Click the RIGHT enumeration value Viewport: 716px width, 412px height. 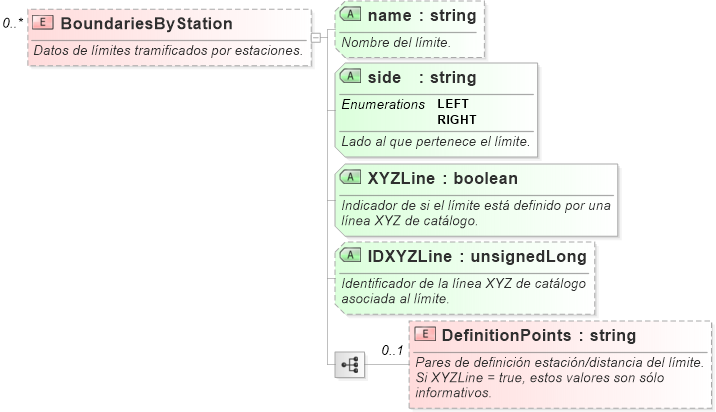click(x=457, y=120)
